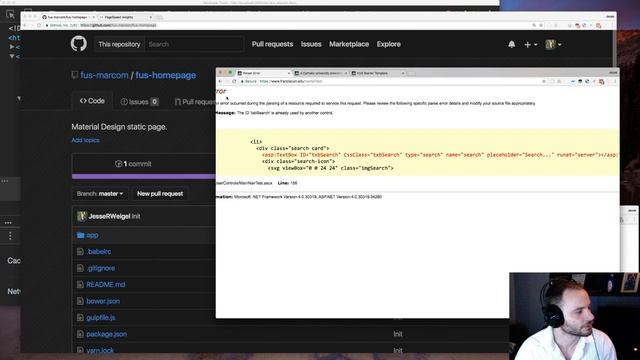Image resolution: width=640 pixels, height=360 pixels.
Task: Open the devtools vertical three-dots menu
Action: point(10,236)
